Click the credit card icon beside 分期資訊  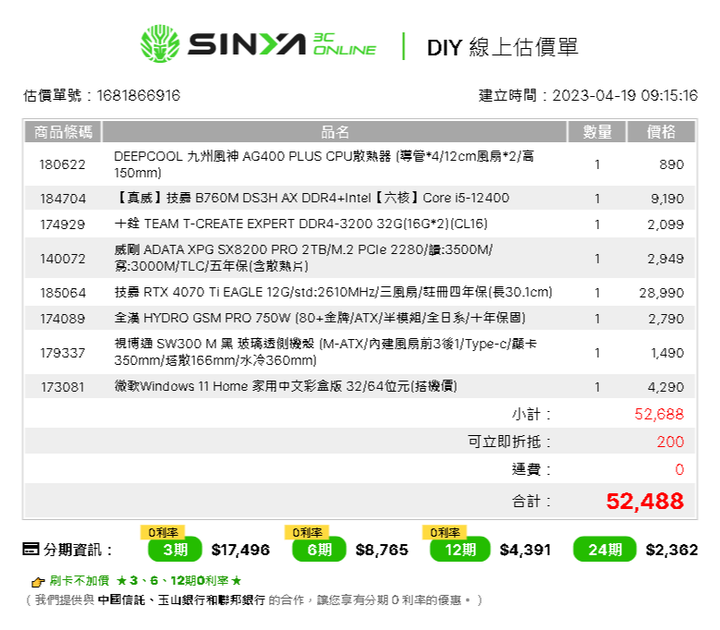click(31, 549)
